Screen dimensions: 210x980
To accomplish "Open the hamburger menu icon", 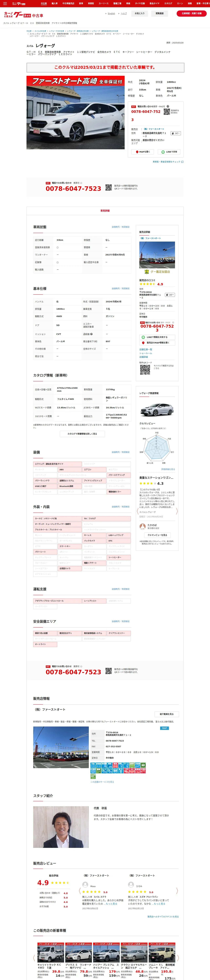I will tap(5, 3).
